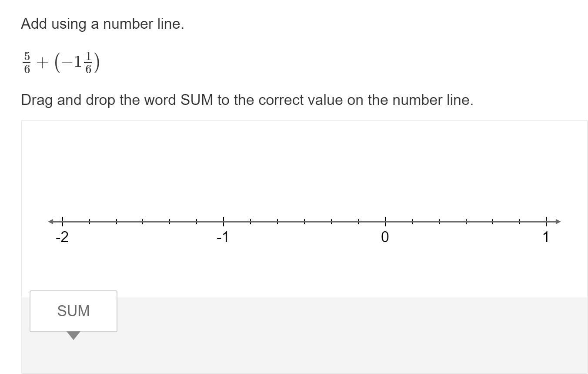The height and width of the screenshot is (374, 588).
Task: Click the SUM draggable tile
Action: coord(73,311)
